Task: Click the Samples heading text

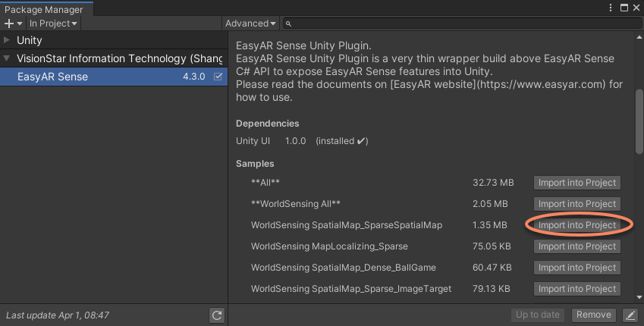Action: (x=255, y=164)
